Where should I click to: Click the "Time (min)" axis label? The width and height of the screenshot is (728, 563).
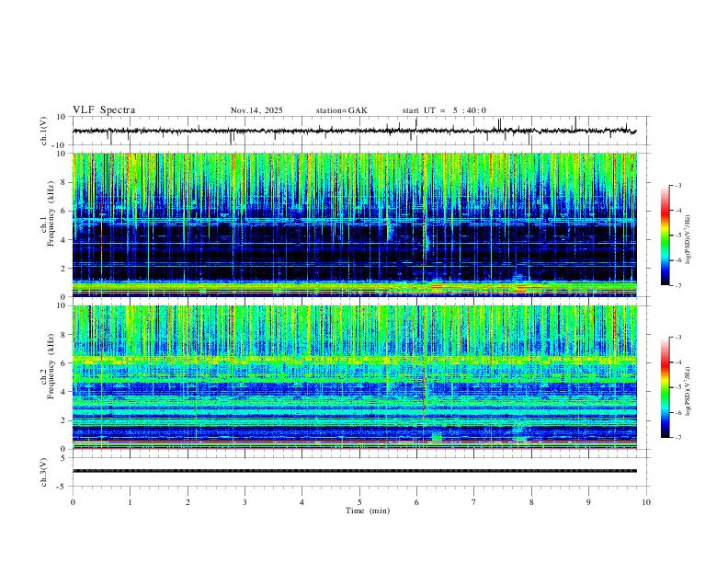pyautogui.click(x=368, y=511)
